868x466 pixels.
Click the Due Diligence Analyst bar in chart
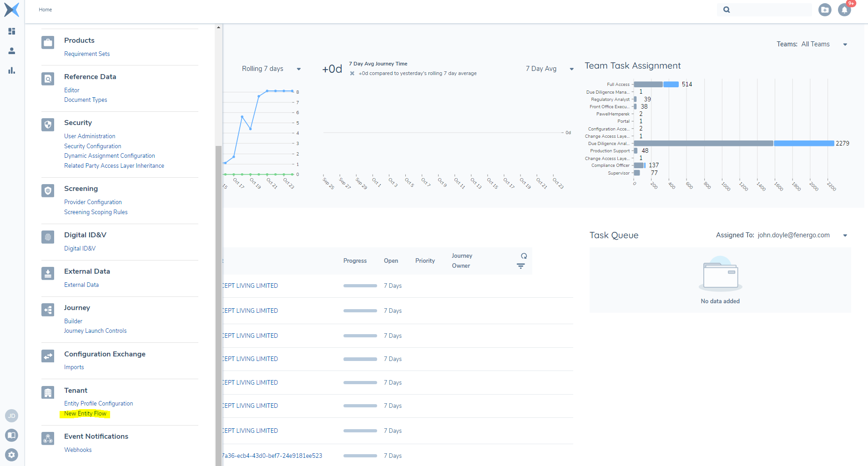733,143
